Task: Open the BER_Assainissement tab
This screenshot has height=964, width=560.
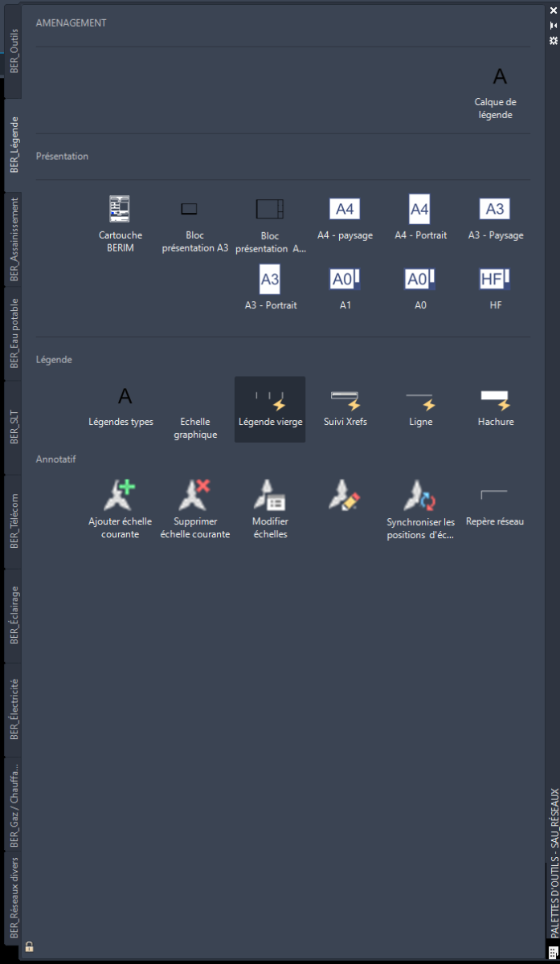Action: 14,239
